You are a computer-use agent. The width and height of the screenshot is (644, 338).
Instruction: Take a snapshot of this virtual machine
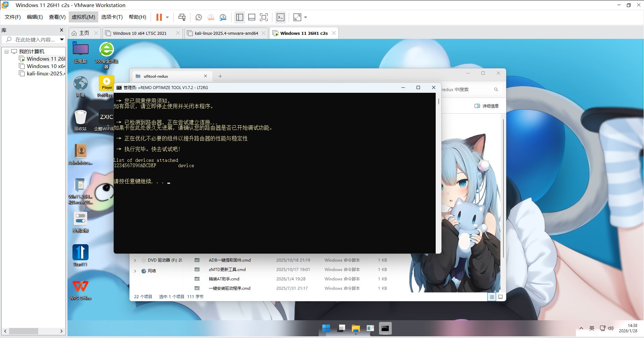(199, 17)
